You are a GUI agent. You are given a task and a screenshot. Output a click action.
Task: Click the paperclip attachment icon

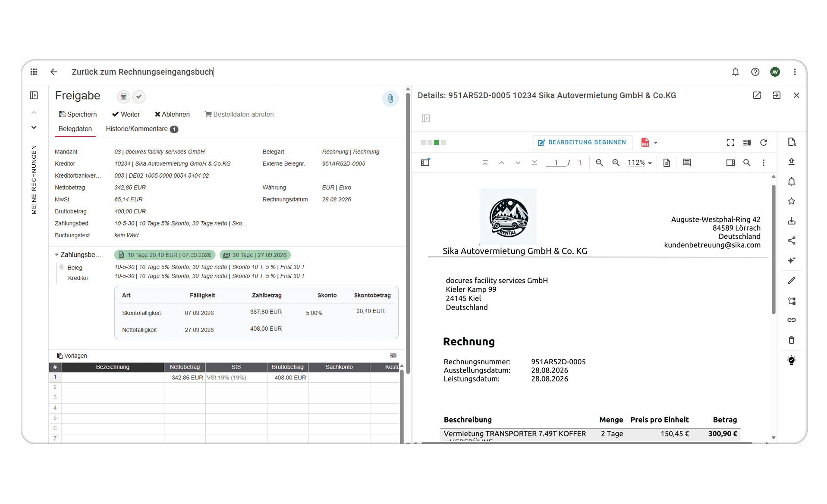pos(390,98)
